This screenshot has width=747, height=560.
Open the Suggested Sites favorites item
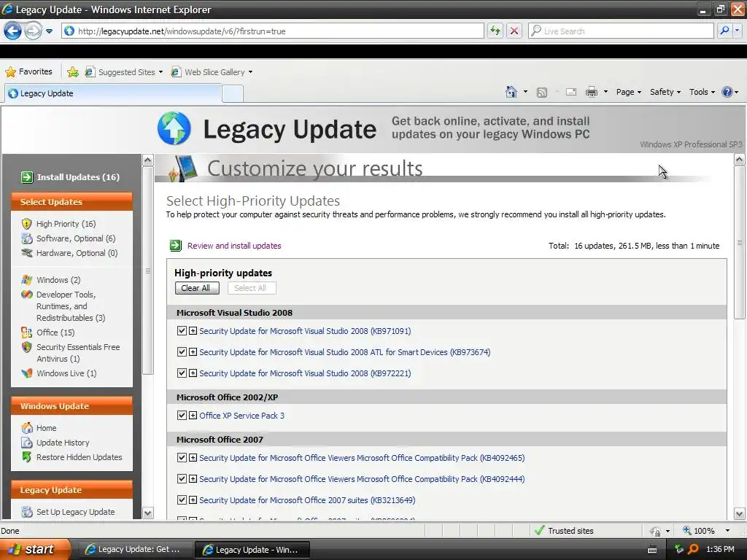coord(124,72)
